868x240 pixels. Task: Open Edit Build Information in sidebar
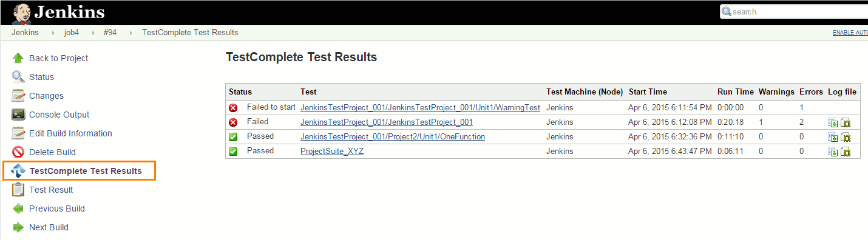(x=70, y=133)
